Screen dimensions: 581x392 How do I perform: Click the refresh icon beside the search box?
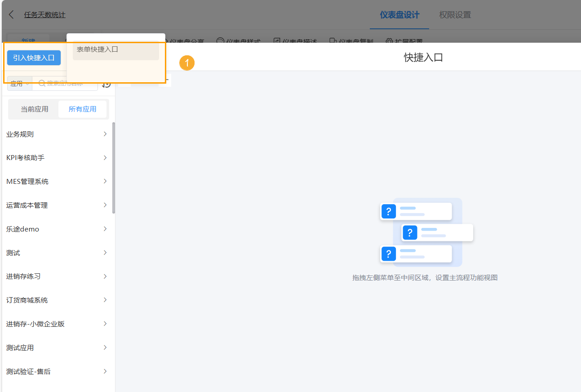point(106,84)
